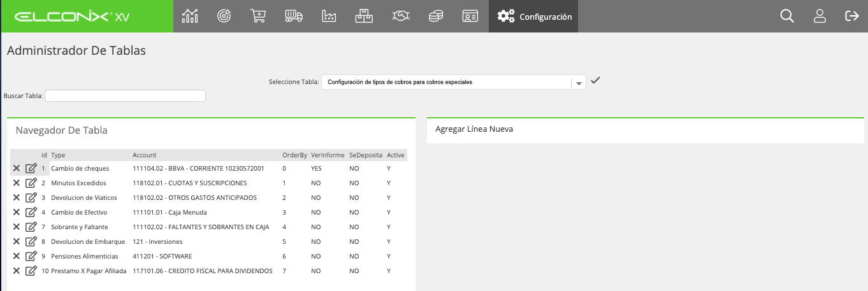Delete the Prestamo X Pagar Afiliada row
This screenshot has width=868, height=291.
[17, 271]
